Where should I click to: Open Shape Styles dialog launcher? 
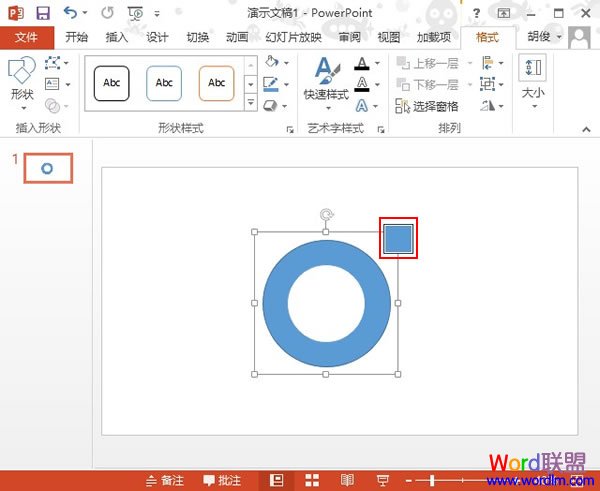[290, 130]
